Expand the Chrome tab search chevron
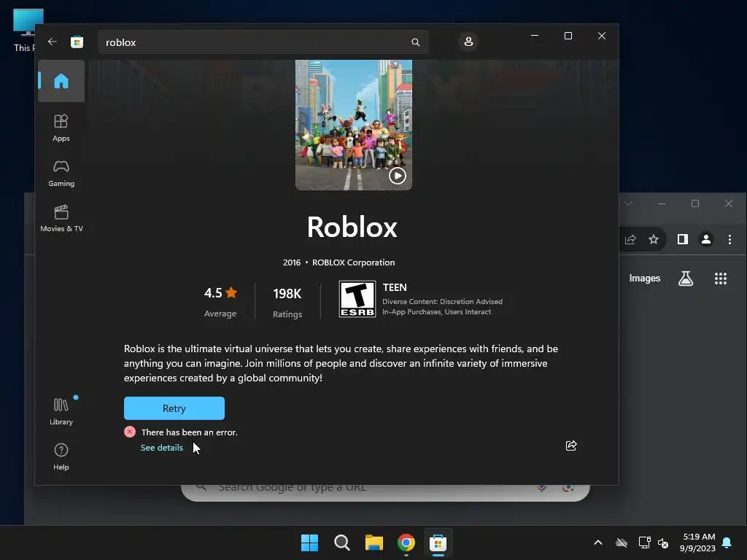This screenshot has width=747, height=560. pos(628,203)
